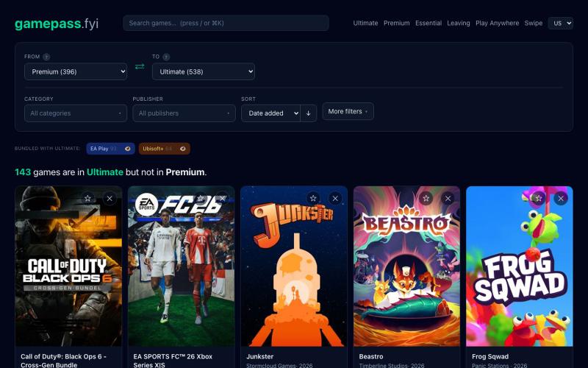Click the 143 games count text
This screenshot has height=368, width=588.
23,172
